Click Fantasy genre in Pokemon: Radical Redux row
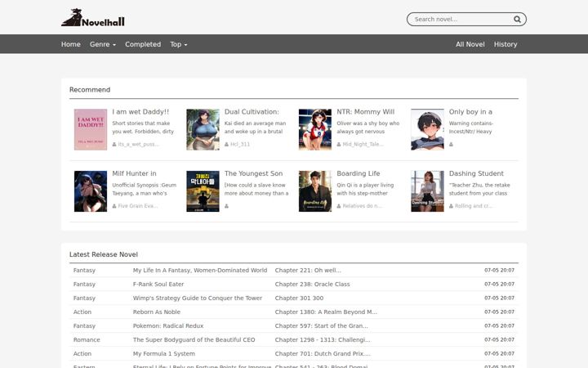 (x=84, y=326)
